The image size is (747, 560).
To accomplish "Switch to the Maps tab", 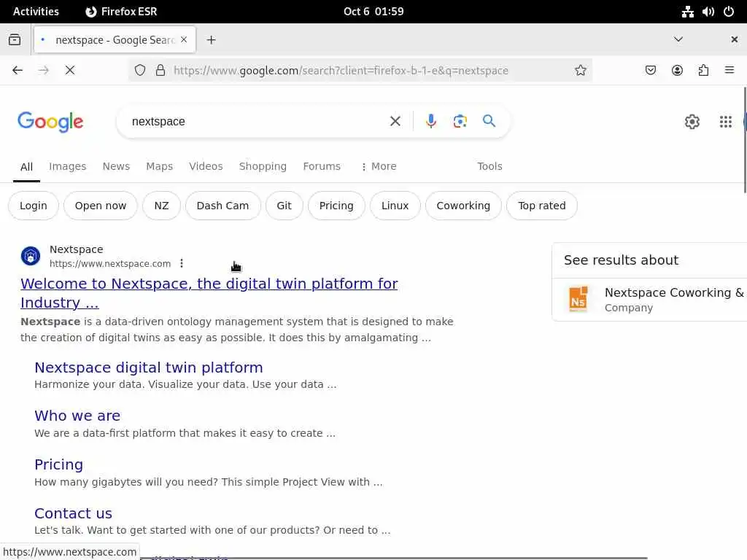I will coord(160,166).
